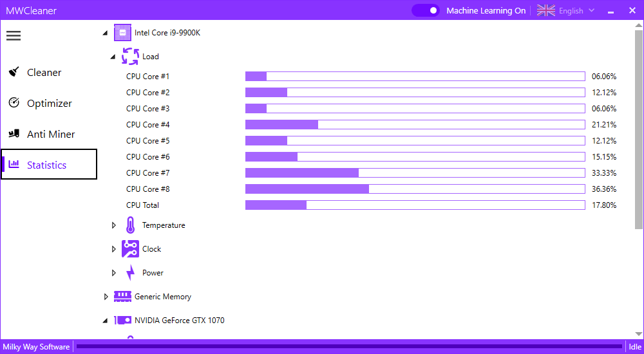Expand the Generic Memory node arrow
The width and height of the screenshot is (644, 354).
click(106, 297)
